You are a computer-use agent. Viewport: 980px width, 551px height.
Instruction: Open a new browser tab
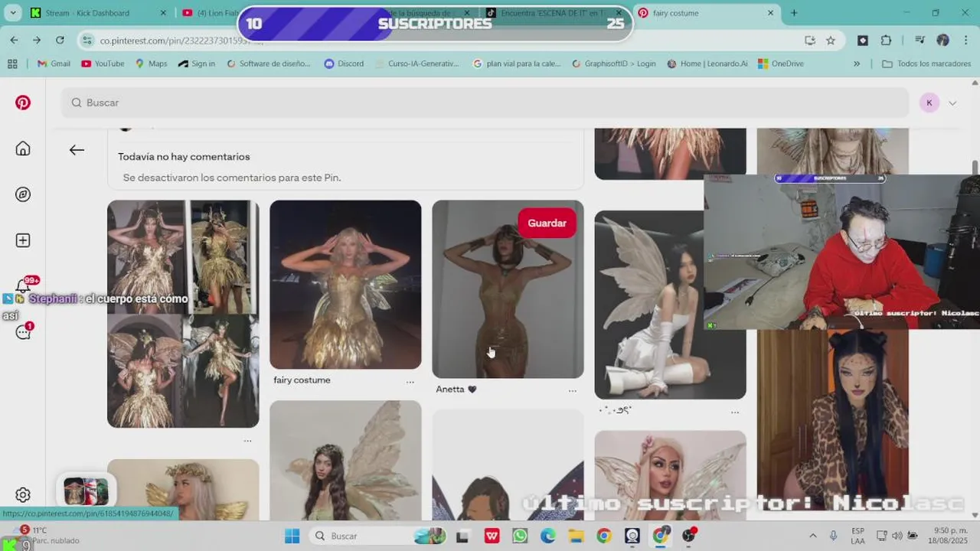794,13
